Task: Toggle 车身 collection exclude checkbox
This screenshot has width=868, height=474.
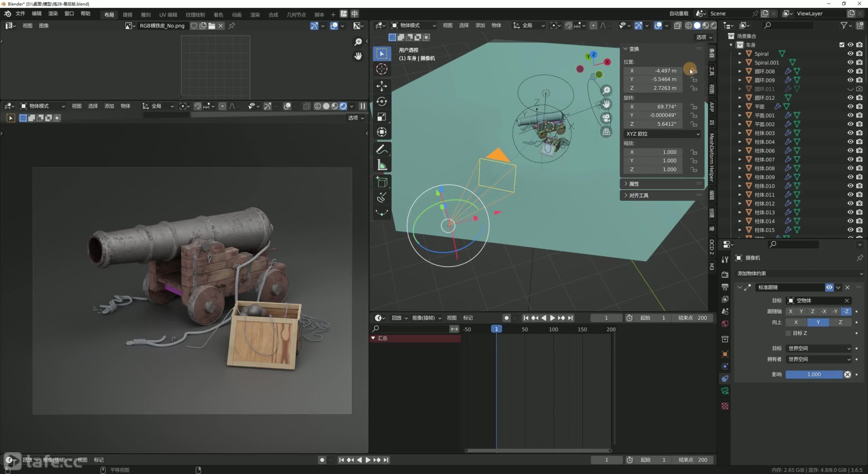Action: click(842, 45)
